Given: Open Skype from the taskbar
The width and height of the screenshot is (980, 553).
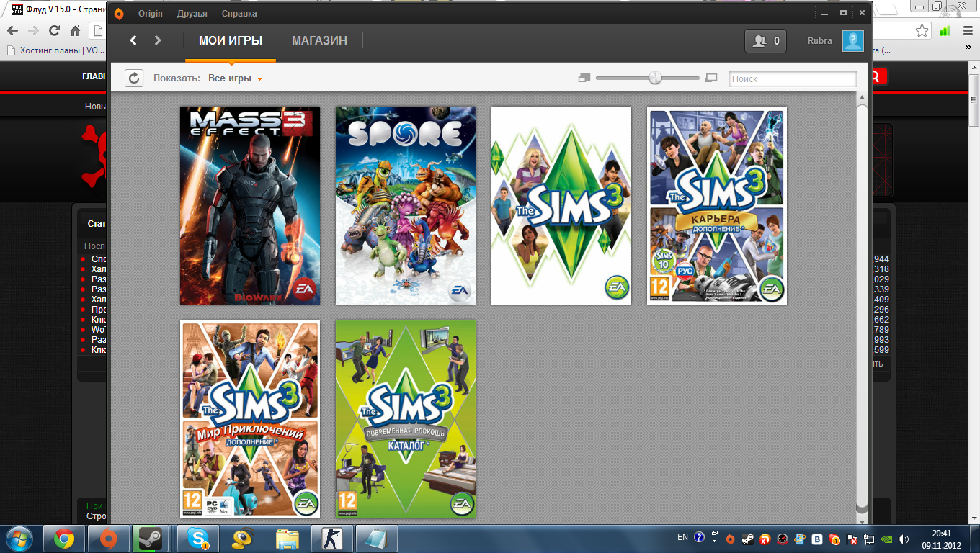Looking at the screenshot, I should (x=198, y=539).
